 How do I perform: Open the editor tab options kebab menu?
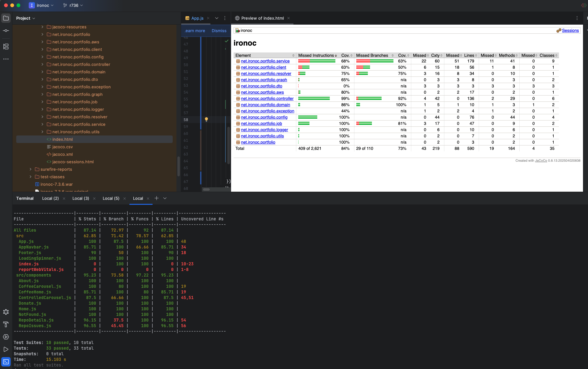click(225, 18)
